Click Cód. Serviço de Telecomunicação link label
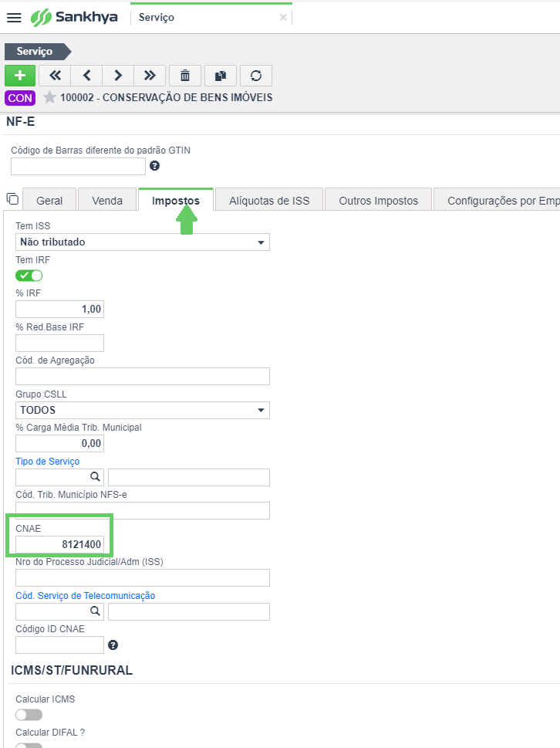The width and height of the screenshot is (560, 748). pyautogui.click(x=86, y=595)
